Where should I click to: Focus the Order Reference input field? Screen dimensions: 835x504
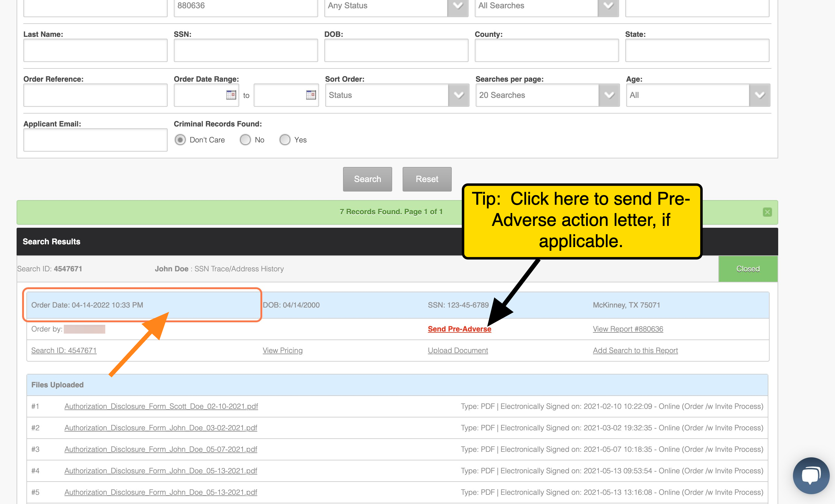point(95,95)
